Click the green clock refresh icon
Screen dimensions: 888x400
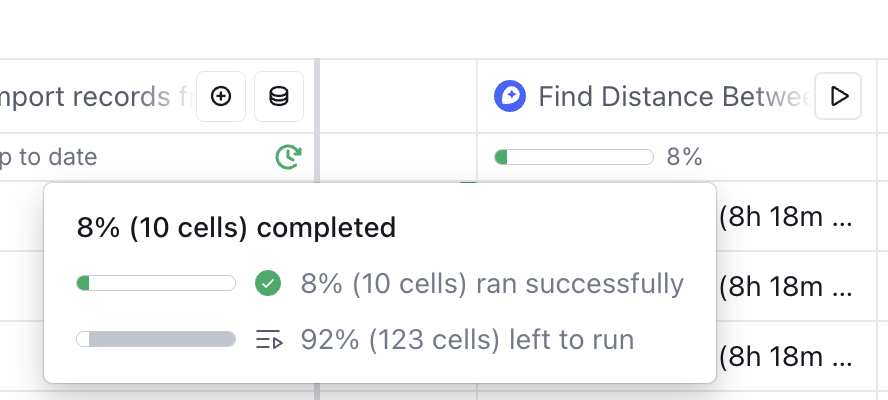[288, 157]
